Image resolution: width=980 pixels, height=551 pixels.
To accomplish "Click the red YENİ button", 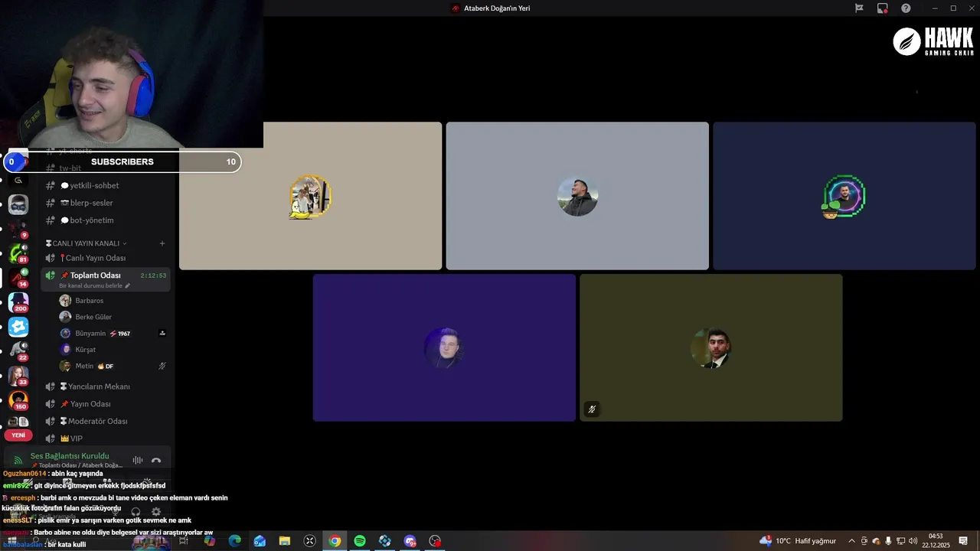I will (18, 435).
